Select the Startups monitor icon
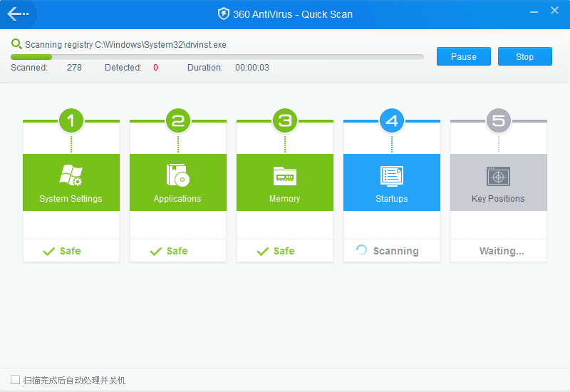This screenshot has width=570, height=392. tap(391, 176)
